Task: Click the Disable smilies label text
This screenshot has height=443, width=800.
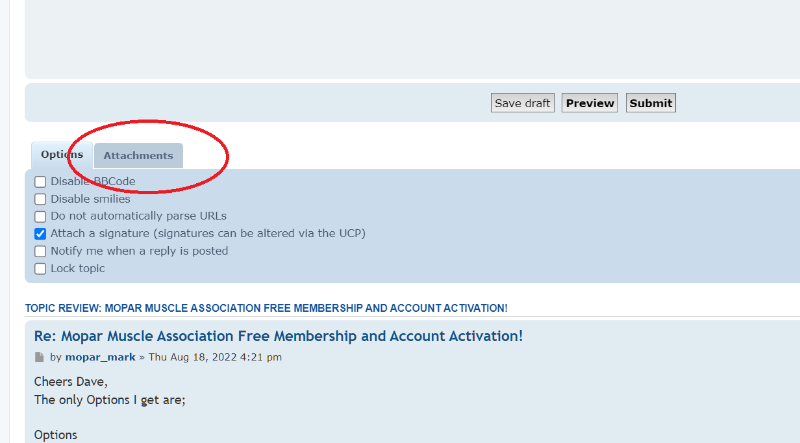Action: coord(90,199)
